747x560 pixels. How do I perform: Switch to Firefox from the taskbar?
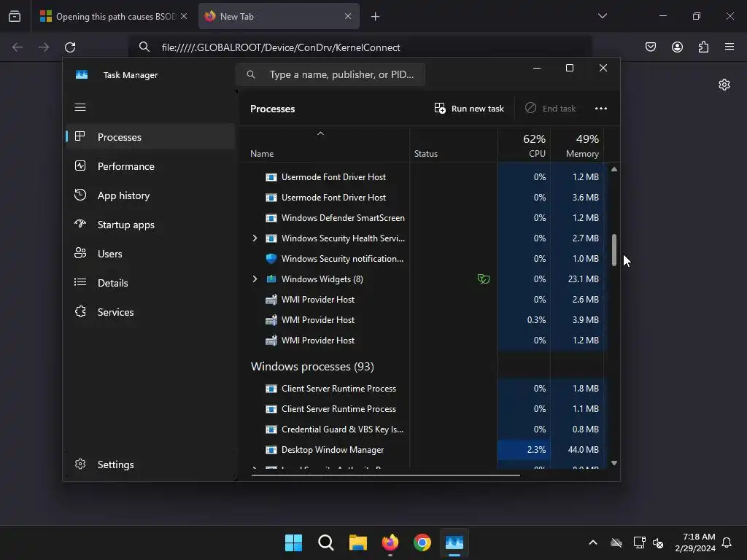pyautogui.click(x=390, y=542)
